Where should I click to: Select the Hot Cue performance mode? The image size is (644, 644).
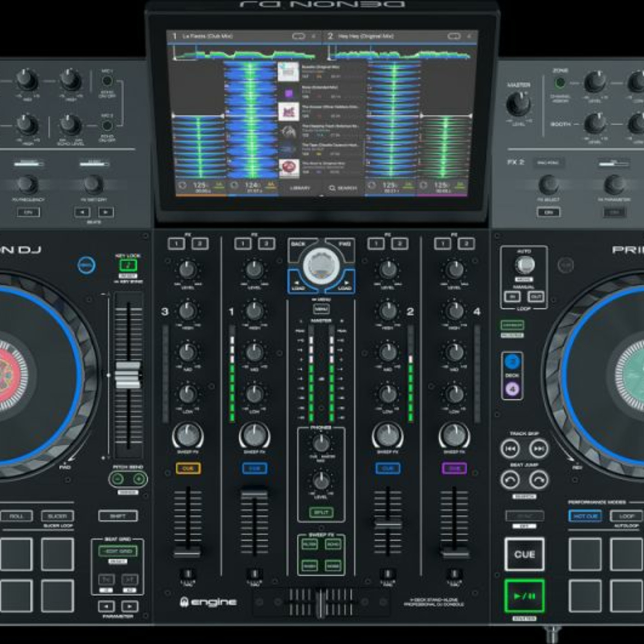[585, 516]
